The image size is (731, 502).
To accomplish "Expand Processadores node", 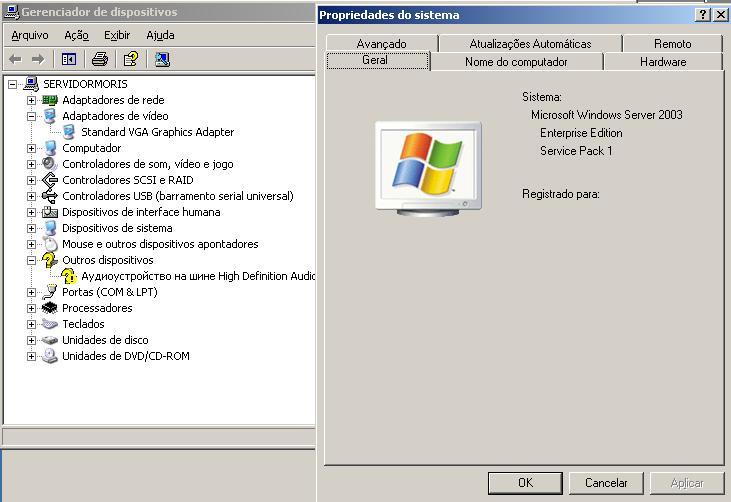I will pos(31,308).
